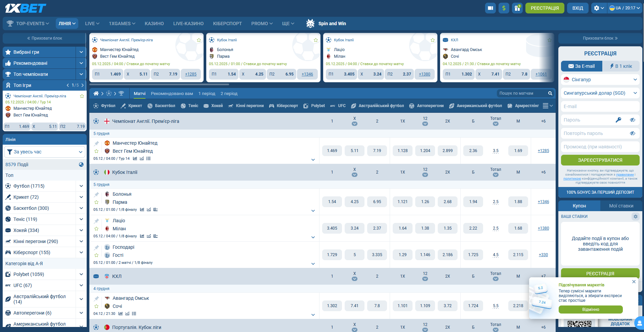Image resolution: width=644 pixels, height=332 pixels.
Task: Open the 1 період tab
Action: [207, 94]
